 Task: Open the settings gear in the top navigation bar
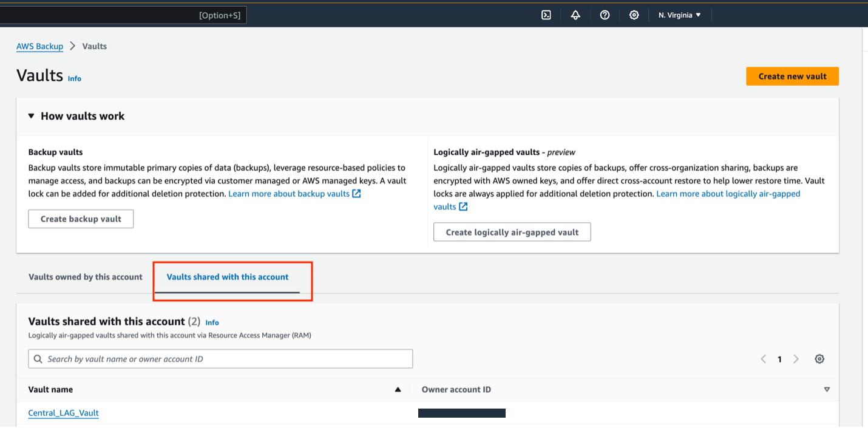point(634,15)
